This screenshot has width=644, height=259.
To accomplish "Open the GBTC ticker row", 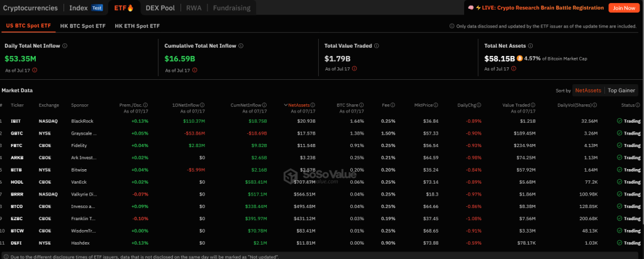I will [322, 133].
